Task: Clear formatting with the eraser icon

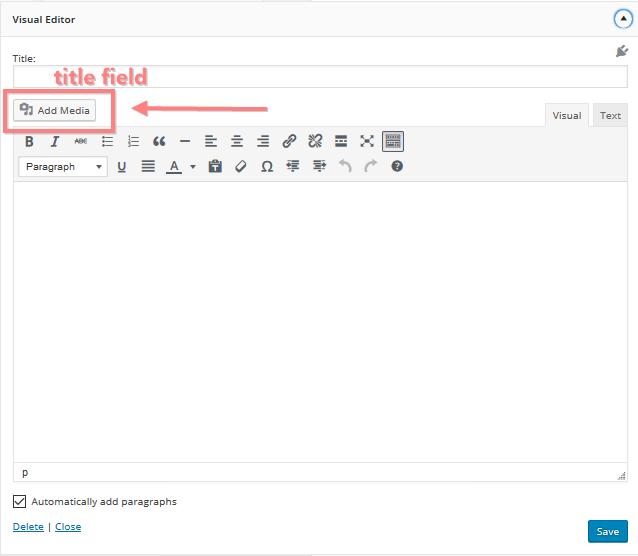Action: [241, 167]
